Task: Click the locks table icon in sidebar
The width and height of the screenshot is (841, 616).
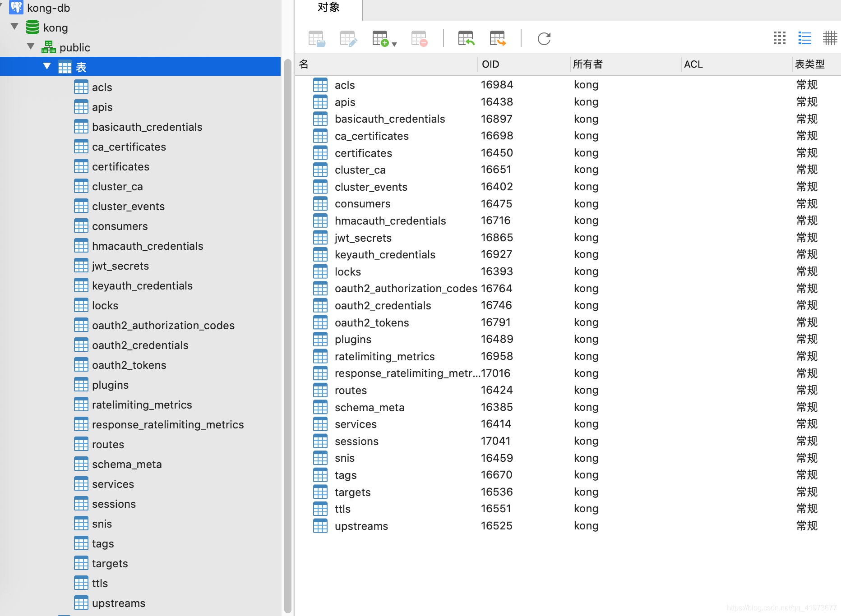Action: (x=81, y=305)
